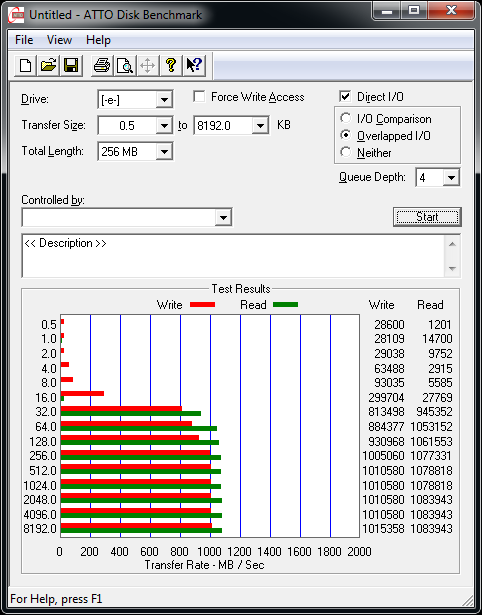Open a saved benchmark file via folder icon
The width and height of the screenshot is (482, 615).
(x=48, y=65)
